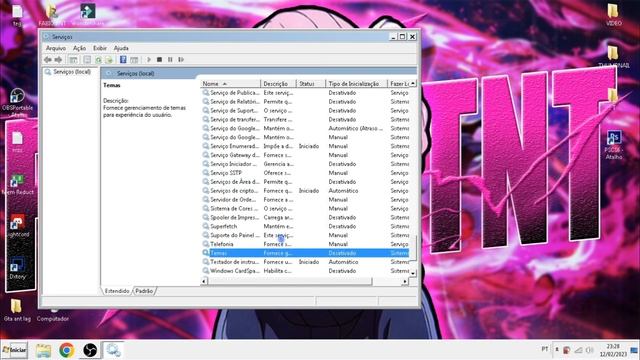Select the Telefonia service row
640x360 pixels.
coord(305,244)
